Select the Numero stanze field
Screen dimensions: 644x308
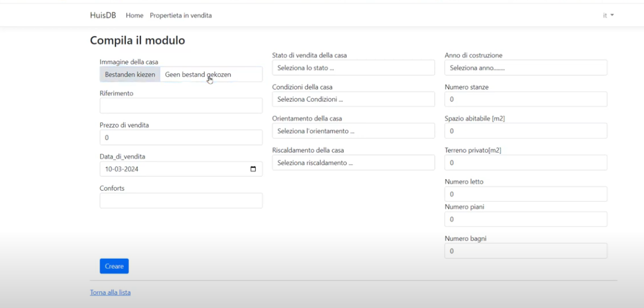pos(525,99)
